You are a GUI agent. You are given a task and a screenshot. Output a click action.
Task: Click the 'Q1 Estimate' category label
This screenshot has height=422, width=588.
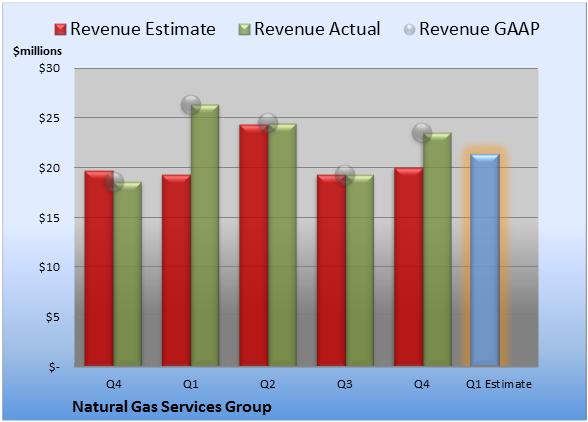(x=499, y=384)
